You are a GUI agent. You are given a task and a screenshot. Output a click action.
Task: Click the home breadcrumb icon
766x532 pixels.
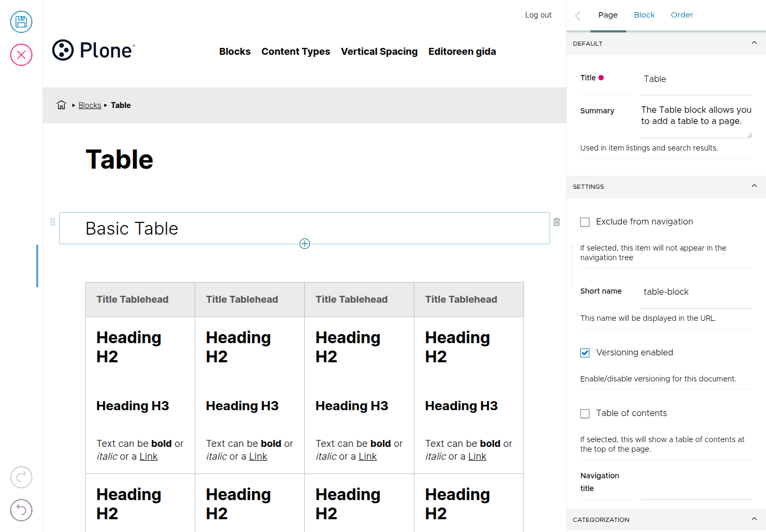point(62,105)
